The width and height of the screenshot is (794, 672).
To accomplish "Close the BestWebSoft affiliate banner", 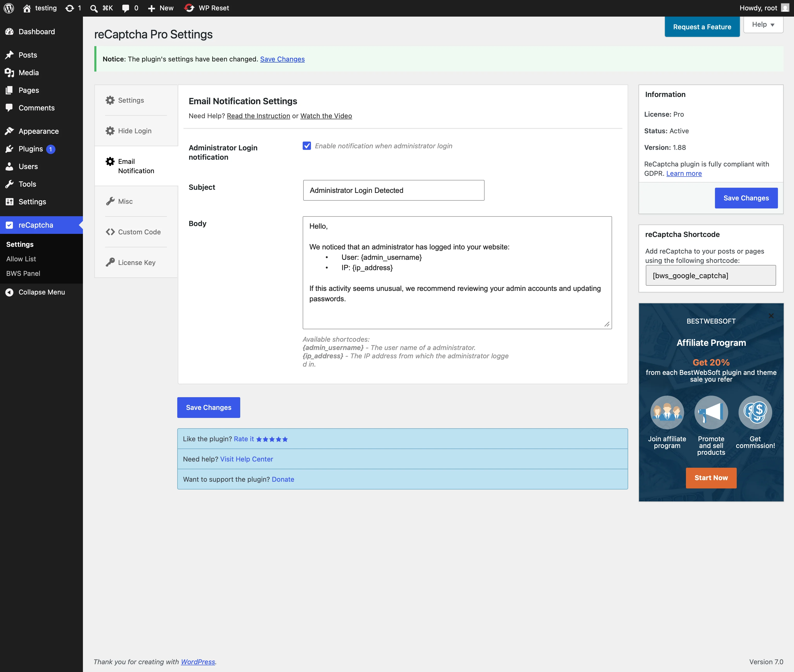I will pyautogui.click(x=771, y=316).
